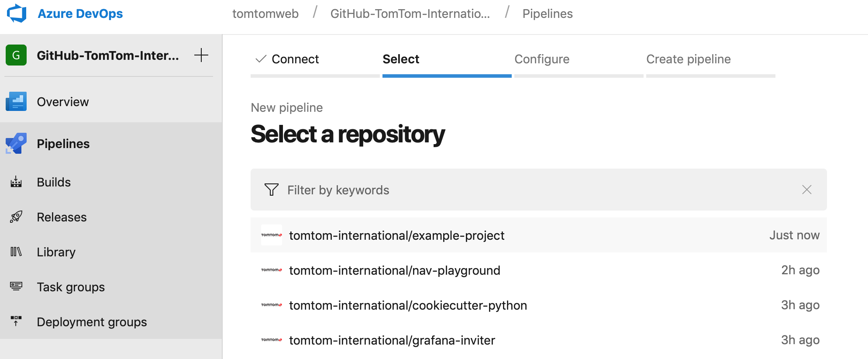Viewport: 868px width, 359px height.
Task: Click the '2h ago' timestamp
Action: tap(800, 270)
